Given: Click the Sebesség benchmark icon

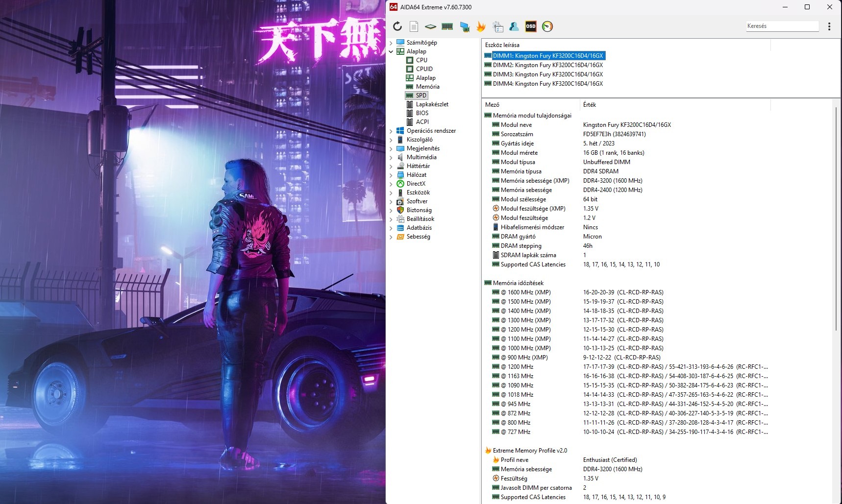Looking at the screenshot, I should coord(400,237).
